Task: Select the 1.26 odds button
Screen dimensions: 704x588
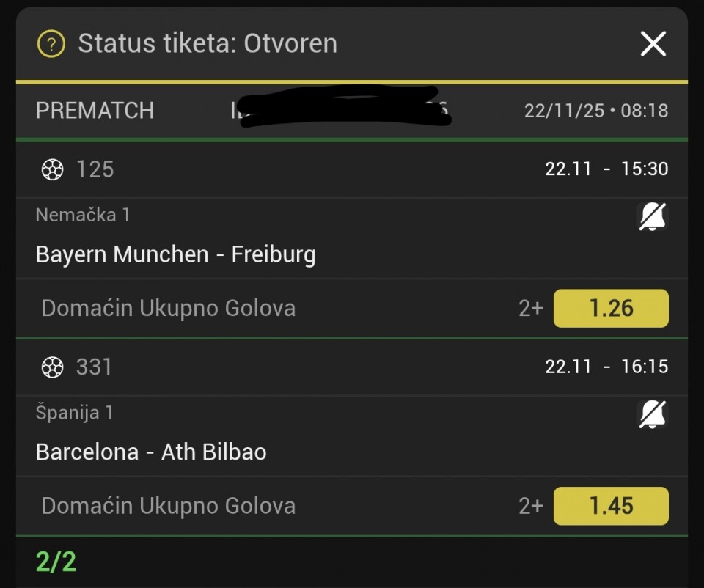Action: coord(611,308)
